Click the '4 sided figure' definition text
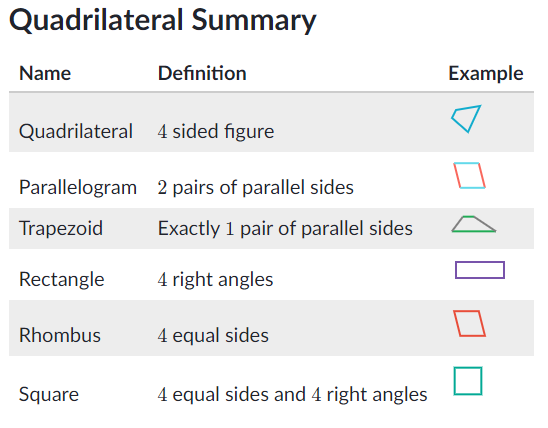The height and width of the screenshot is (428, 548). point(216,131)
